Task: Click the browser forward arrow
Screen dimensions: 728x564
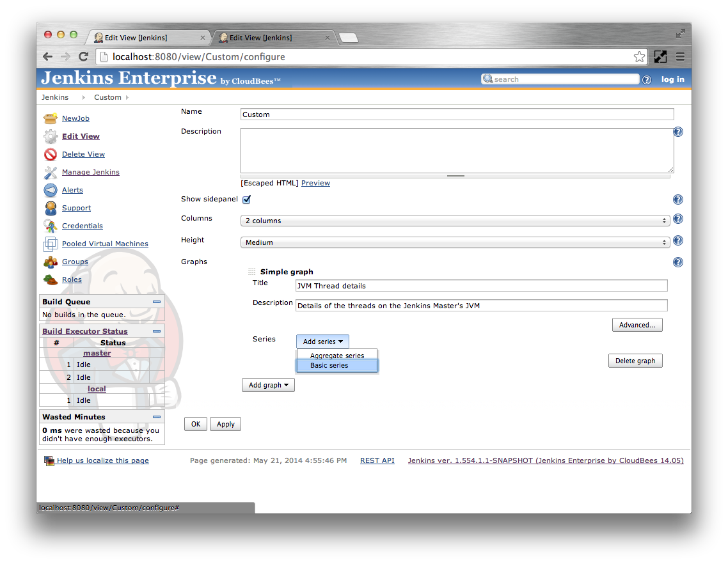Action: 65,57
